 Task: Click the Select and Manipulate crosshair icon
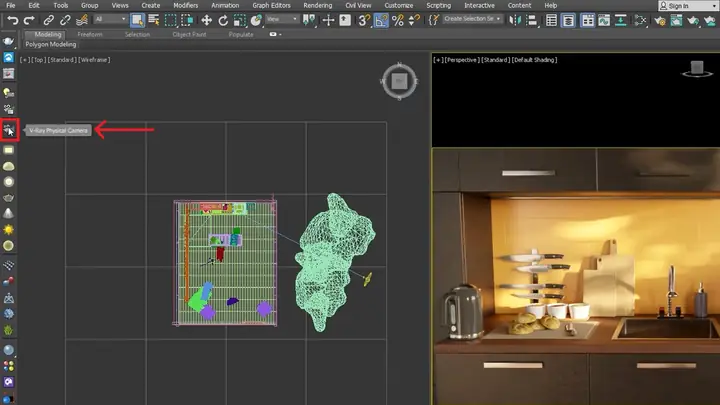328,20
